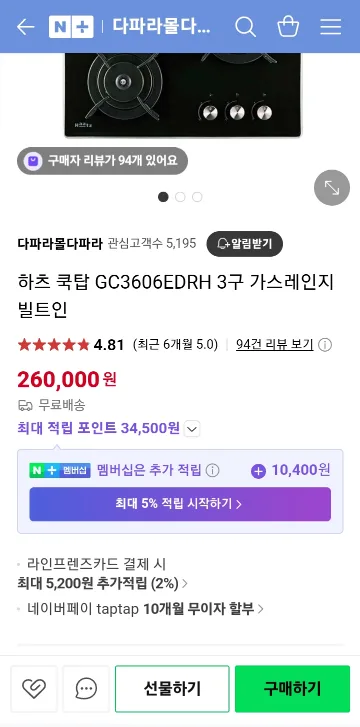Expand the max reward points dropdown

(x=192, y=429)
